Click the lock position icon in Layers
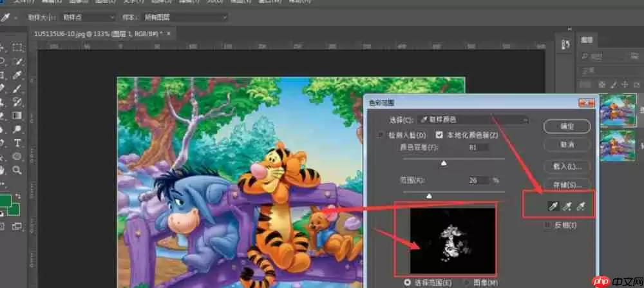 625,84
